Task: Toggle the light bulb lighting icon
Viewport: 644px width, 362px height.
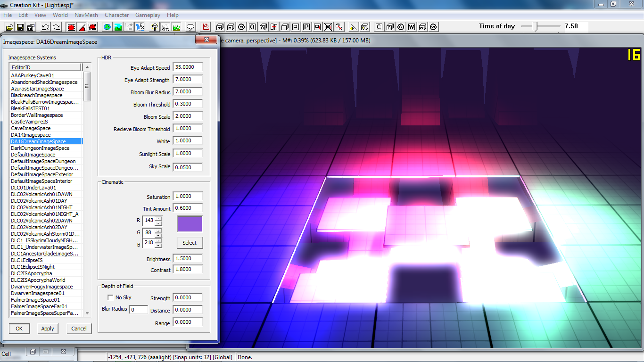Action: click(x=154, y=27)
